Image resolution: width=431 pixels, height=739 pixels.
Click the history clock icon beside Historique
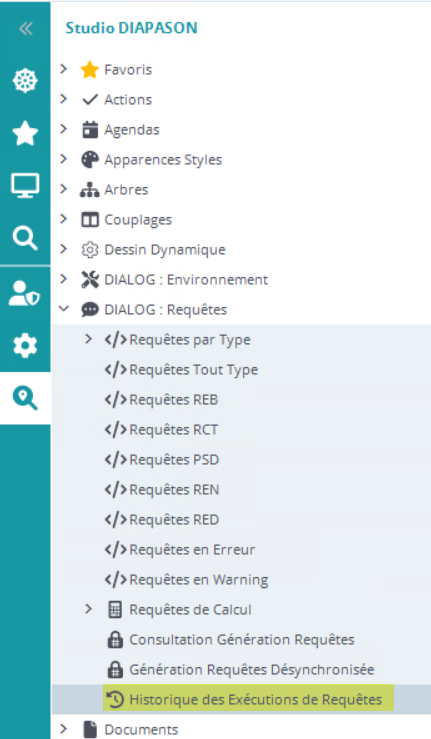pos(115,699)
